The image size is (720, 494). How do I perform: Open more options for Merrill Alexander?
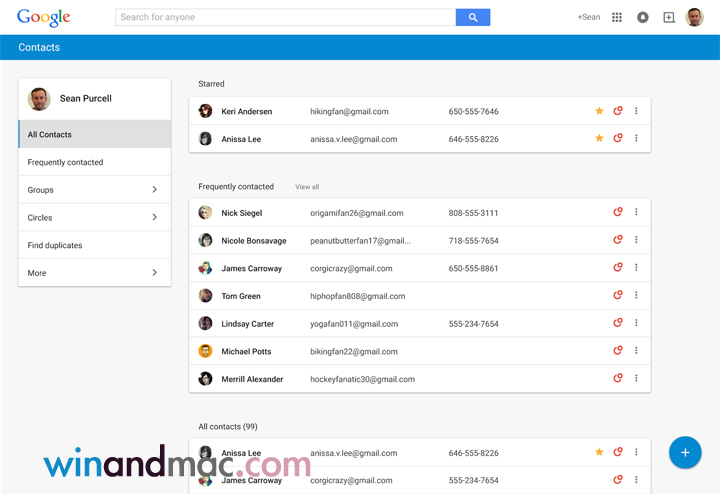click(636, 378)
